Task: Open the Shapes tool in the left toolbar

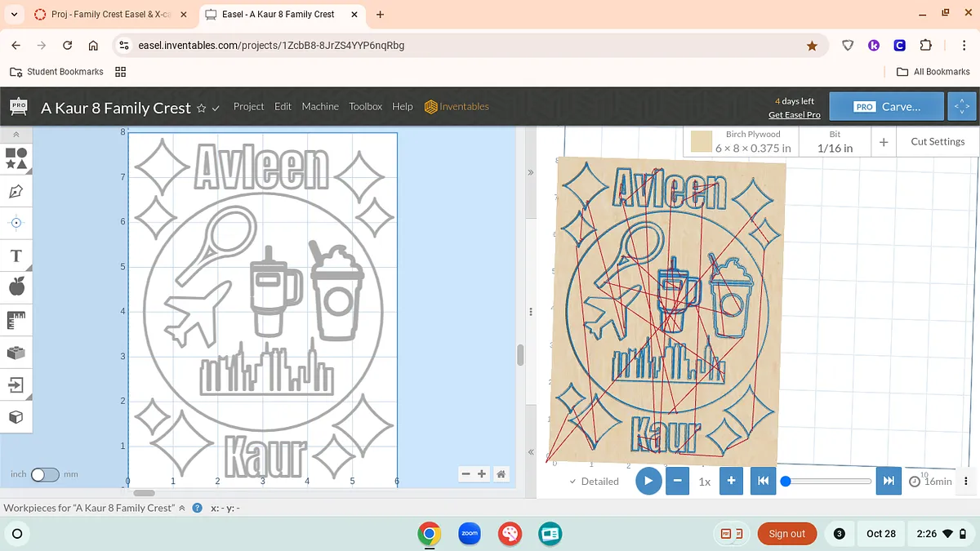Action: point(16,158)
